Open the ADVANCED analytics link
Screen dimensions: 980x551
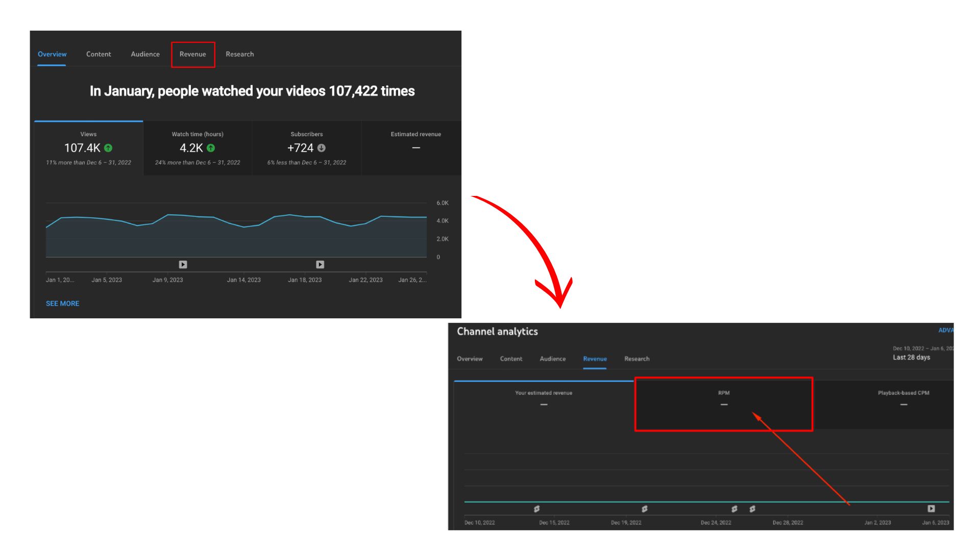(x=947, y=330)
